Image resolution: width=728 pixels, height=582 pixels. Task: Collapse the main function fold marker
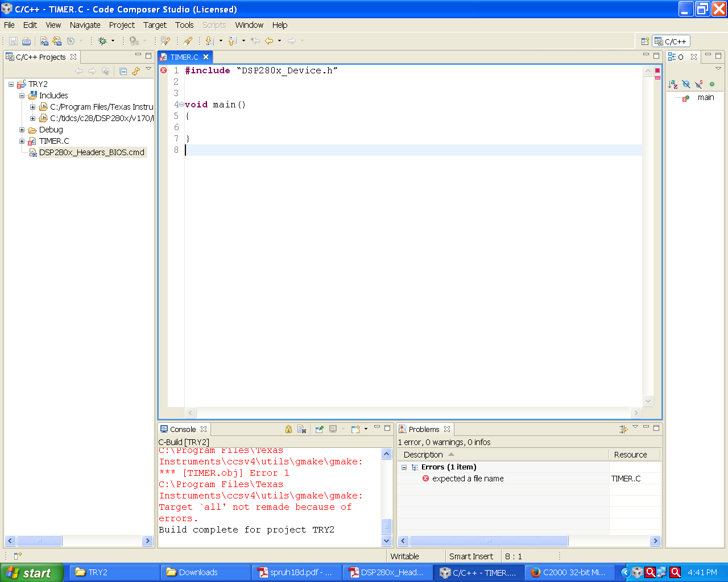(181, 105)
